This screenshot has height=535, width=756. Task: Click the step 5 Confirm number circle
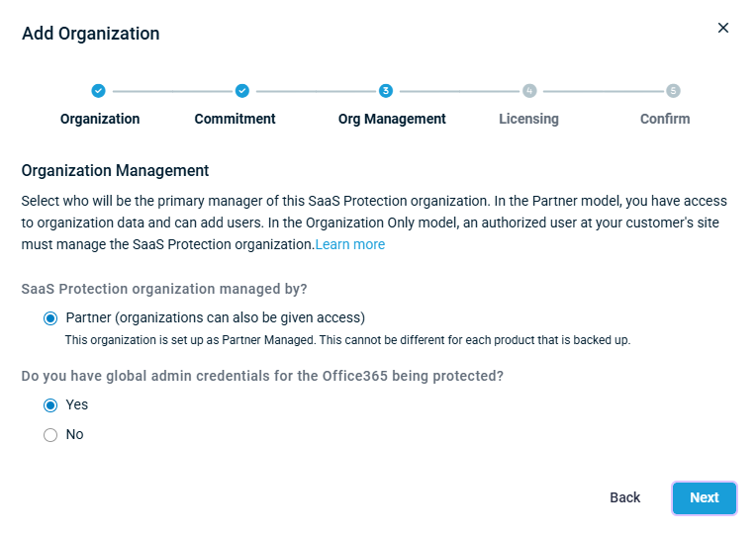673,91
